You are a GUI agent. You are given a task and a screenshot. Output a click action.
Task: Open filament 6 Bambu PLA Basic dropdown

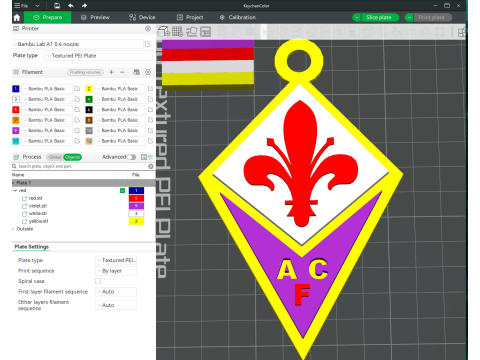click(x=120, y=110)
